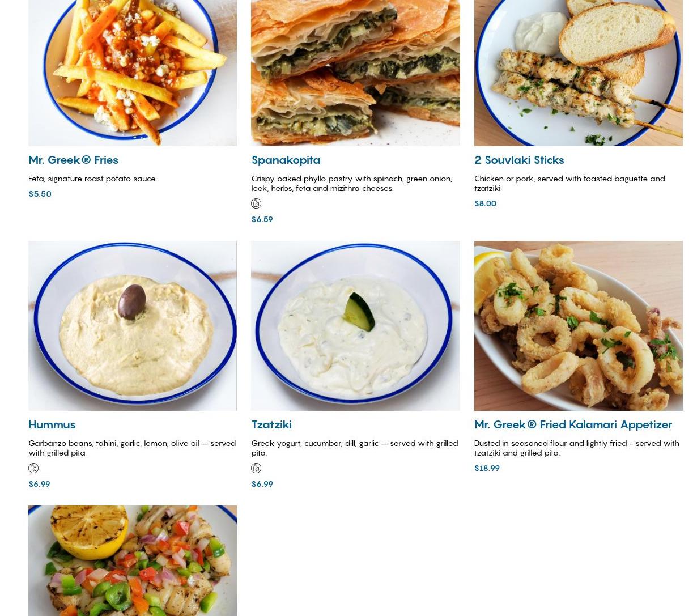The height and width of the screenshot is (616, 697).
Task: Open the Spanakopita item title
Action: click(x=286, y=160)
